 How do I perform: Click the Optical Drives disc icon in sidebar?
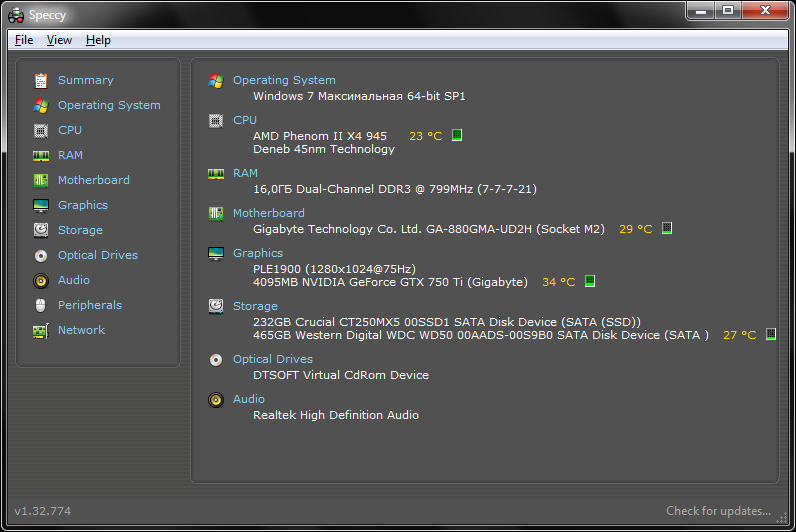click(x=41, y=255)
